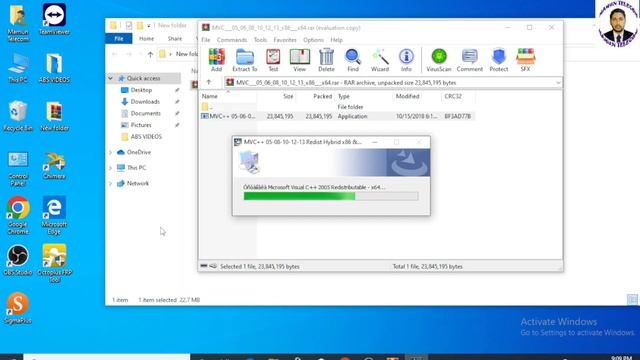Expand the WinRAR archive path dropdown
Viewport: 640px width, 360px height.
click(558, 82)
